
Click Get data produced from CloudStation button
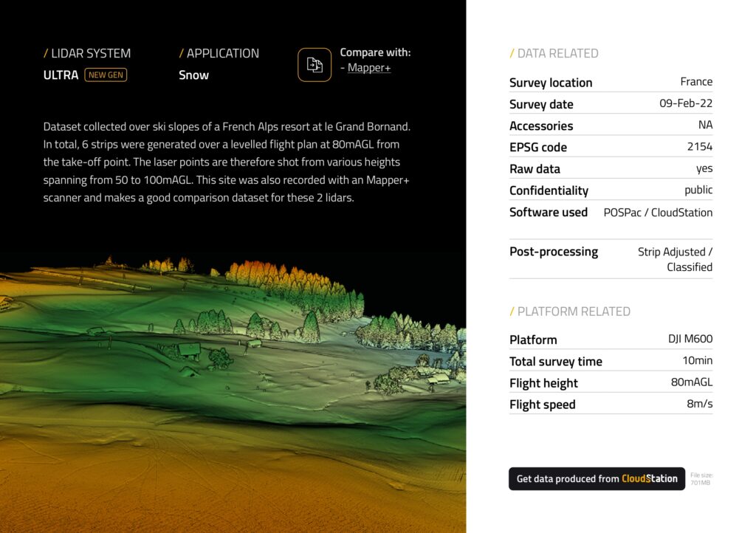coord(597,478)
